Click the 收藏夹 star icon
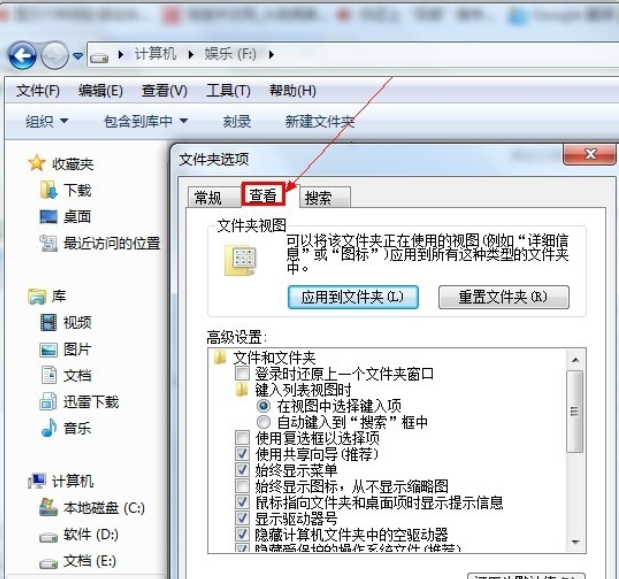The width and height of the screenshot is (619, 579). [x=36, y=163]
